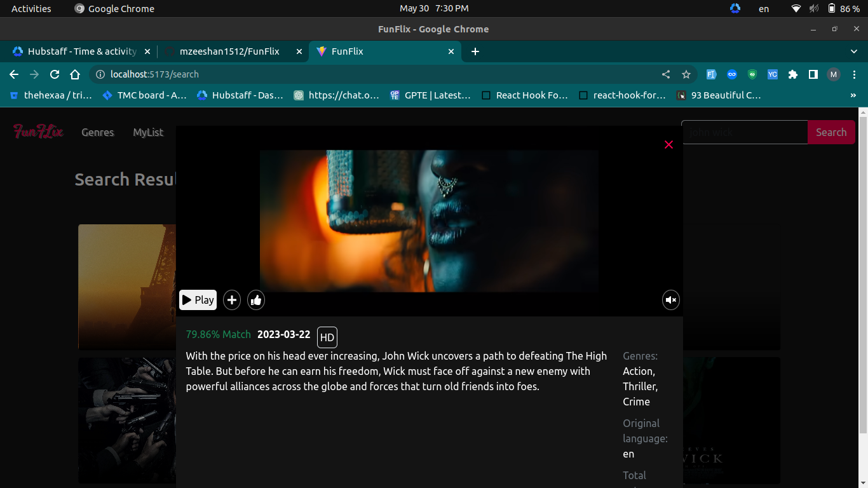
Task: Bookmark this page with star icon
Action: point(686,74)
